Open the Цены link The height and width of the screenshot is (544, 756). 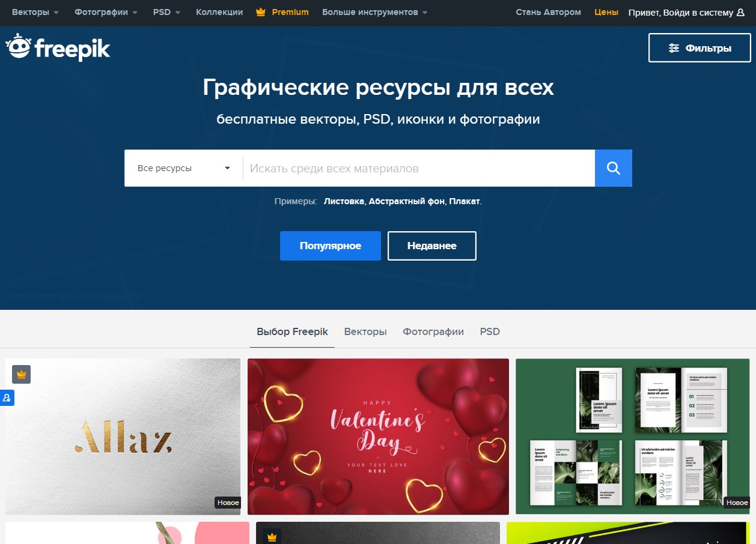606,12
